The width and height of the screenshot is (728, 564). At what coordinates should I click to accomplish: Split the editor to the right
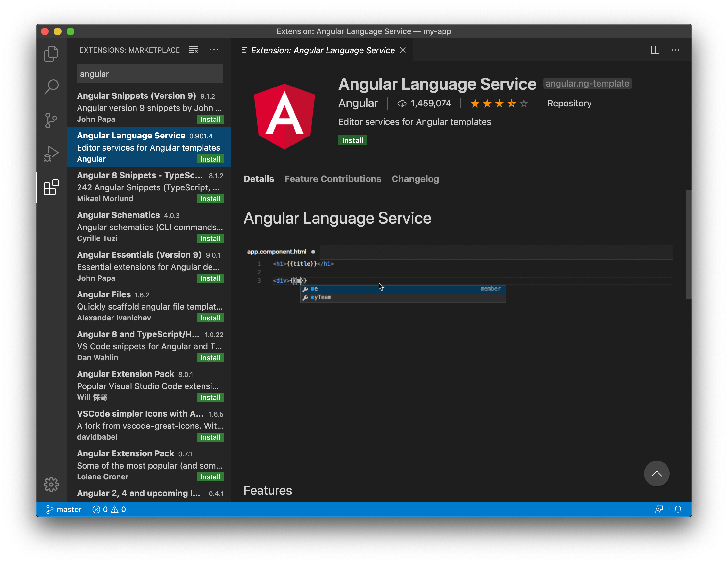(655, 50)
